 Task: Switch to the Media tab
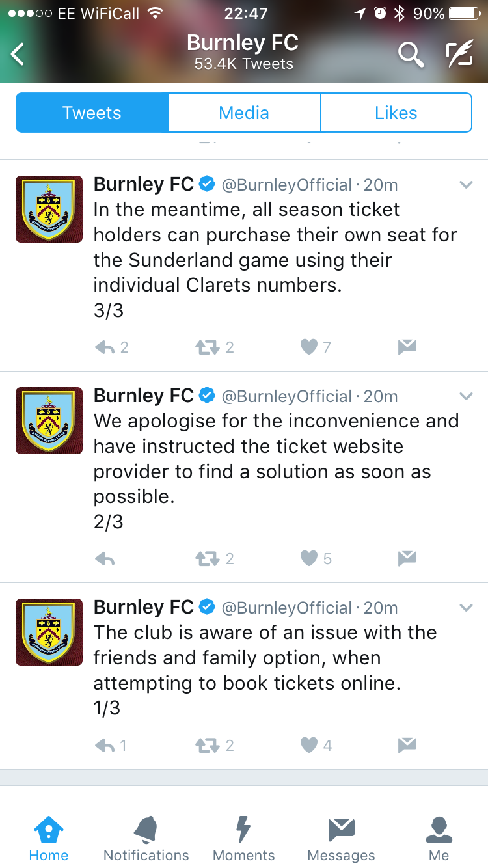tap(244, 113)
